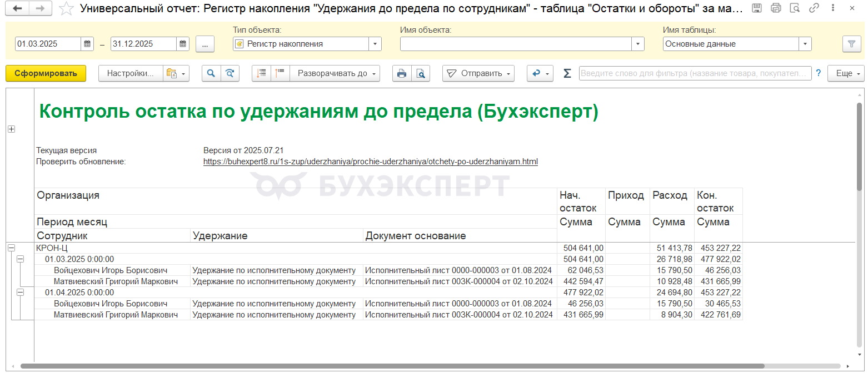Click the end date field 31.12.2025
The height and width of the screenshot is (373, 868).
[x=143, y=44]
